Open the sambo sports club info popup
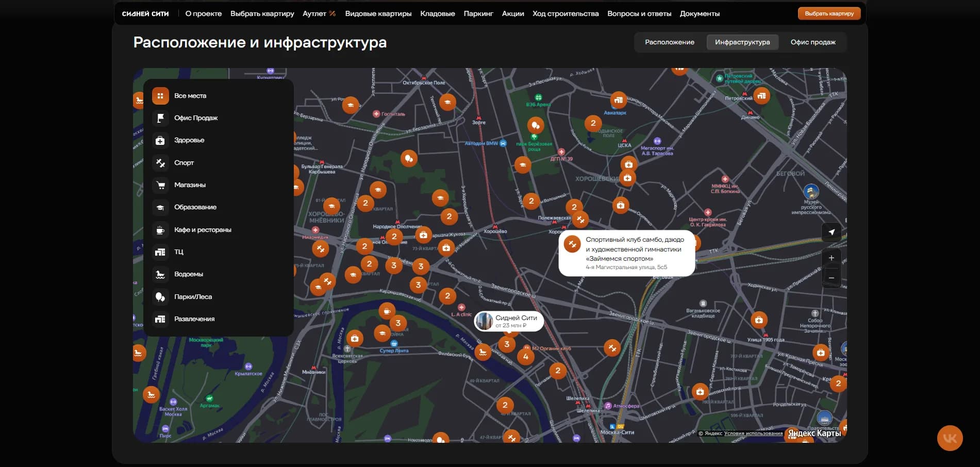 [x=627, y=253]
